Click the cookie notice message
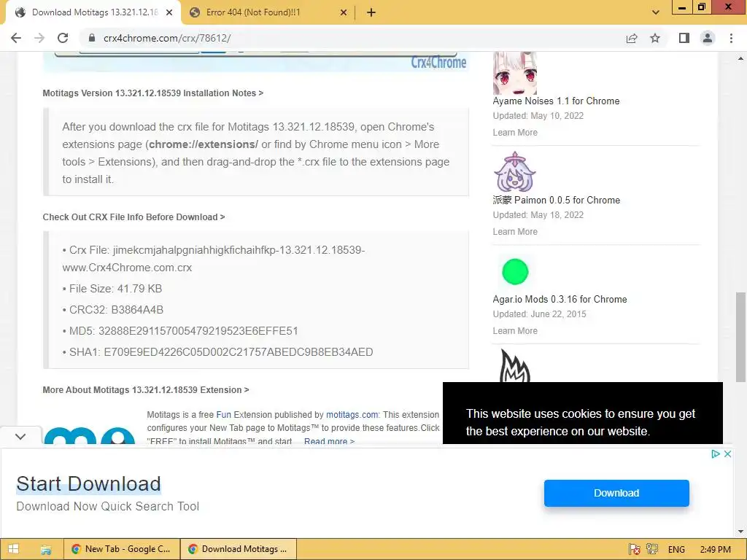 581,422
